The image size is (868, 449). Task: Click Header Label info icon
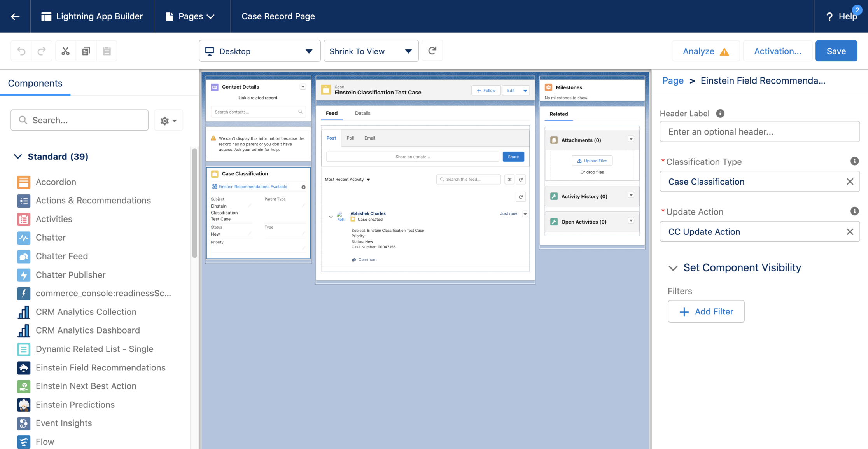tap(720, 114)
